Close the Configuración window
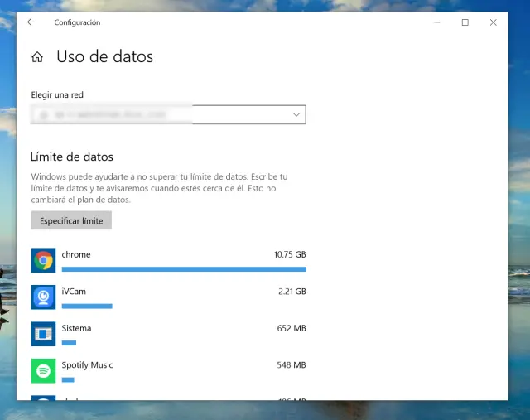The width and height of the screenshot is (530, 420). pos(494,22)
